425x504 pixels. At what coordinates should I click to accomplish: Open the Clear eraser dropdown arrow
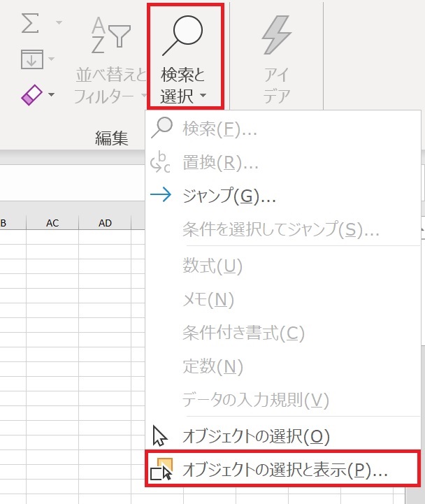tap(52, 94)
